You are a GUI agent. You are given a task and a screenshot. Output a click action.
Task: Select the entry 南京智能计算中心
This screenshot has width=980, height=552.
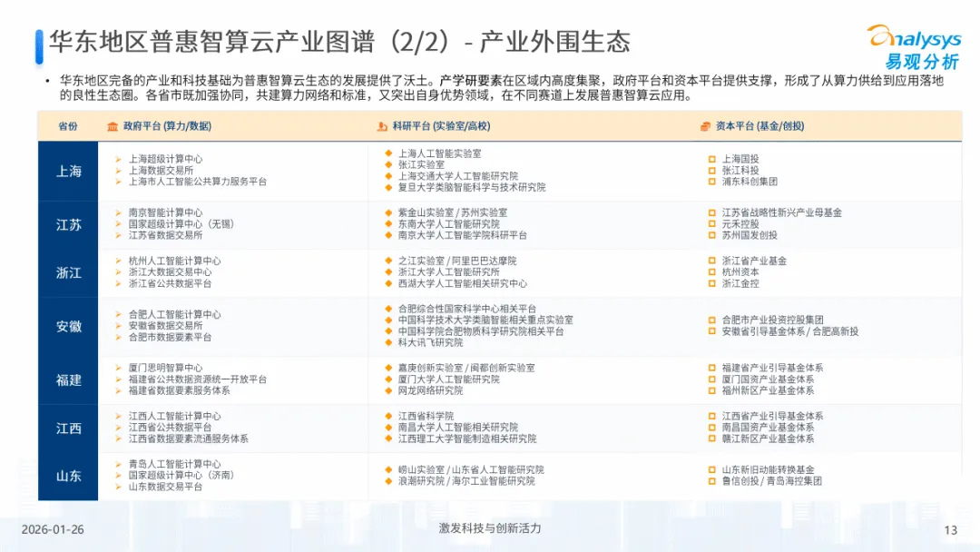point(166,213)
